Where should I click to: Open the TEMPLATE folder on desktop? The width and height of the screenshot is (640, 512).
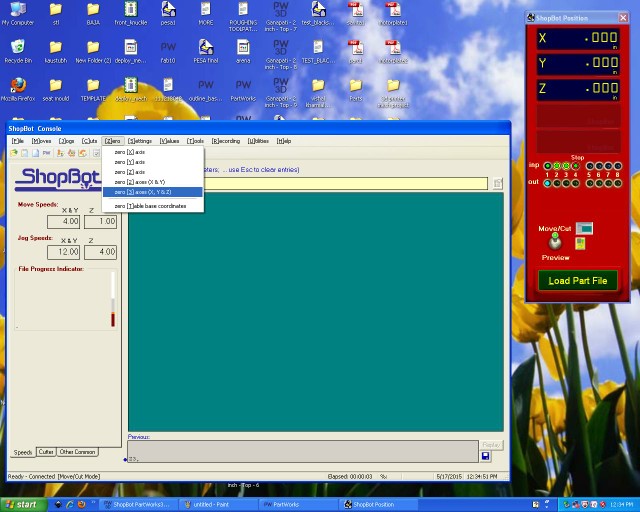click(x=93, y=89)
